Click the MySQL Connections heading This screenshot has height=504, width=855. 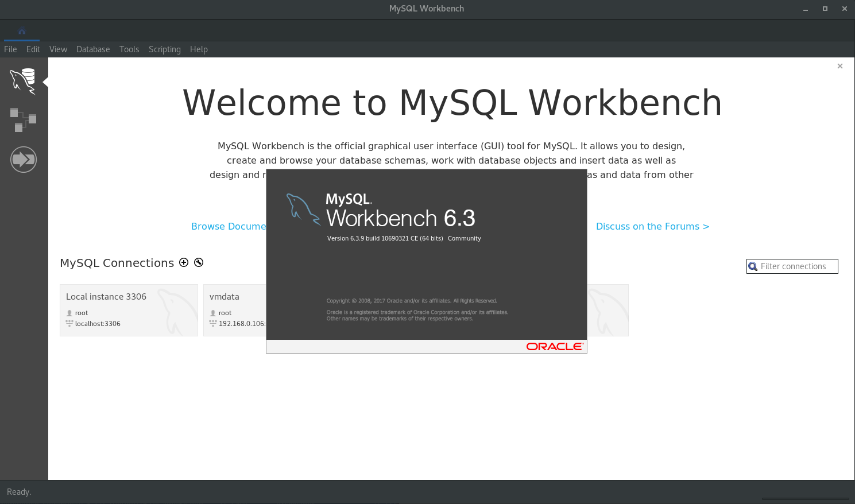tap(117, 263)
